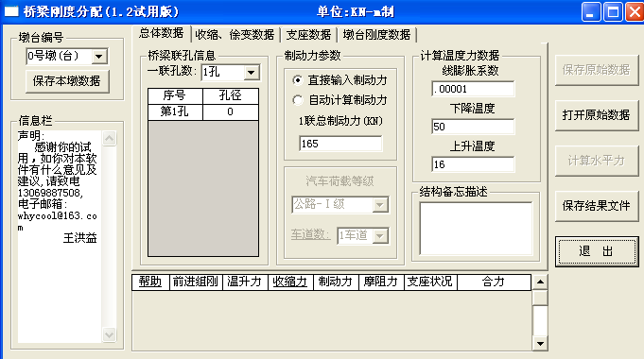644x359 pixels.
Task: Click the 第1孔 row label
Action: tap(175, 112)
